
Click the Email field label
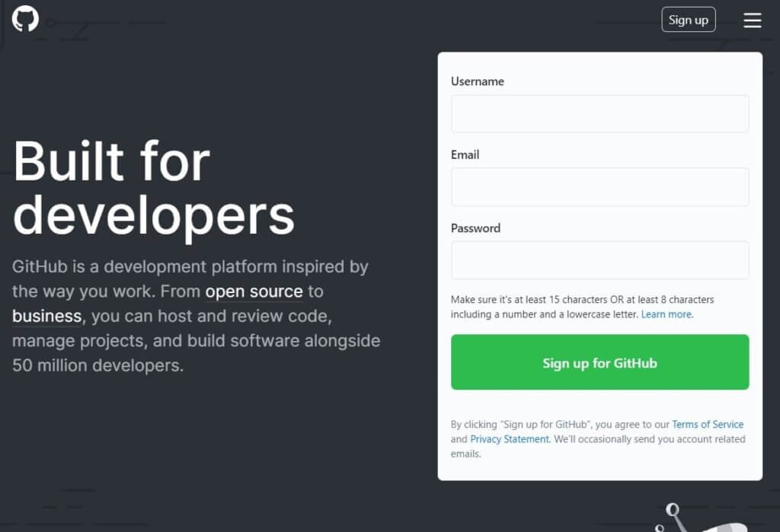[465, 155]
